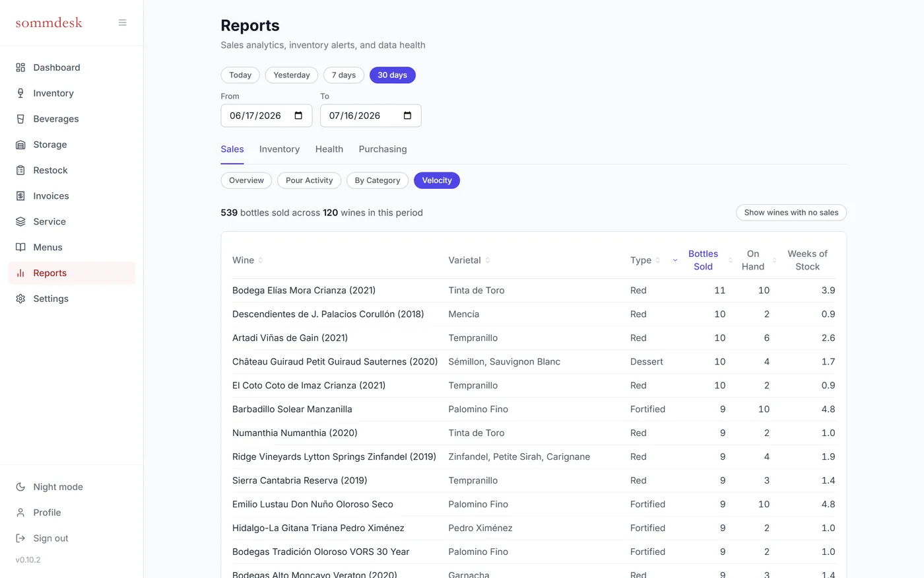Open Invoices from sidebar
The width and height of the screenshot is (924, 578).
(x=71, y=196)
